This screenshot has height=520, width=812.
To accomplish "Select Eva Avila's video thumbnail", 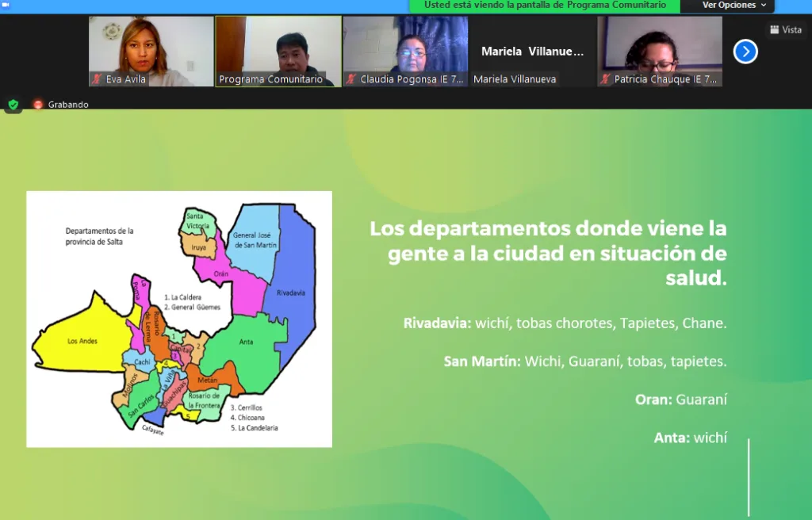I will [x=151, y=48].
